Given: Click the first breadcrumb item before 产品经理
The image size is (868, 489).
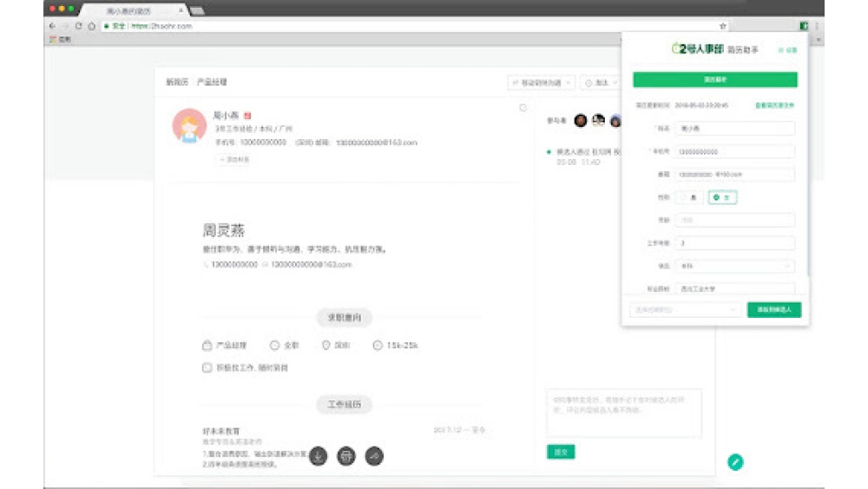Looking at the screenshot, I should [x=177, y=82].
